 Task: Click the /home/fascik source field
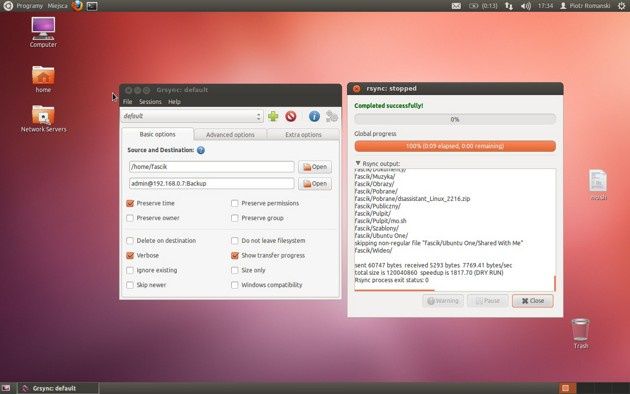212,167
